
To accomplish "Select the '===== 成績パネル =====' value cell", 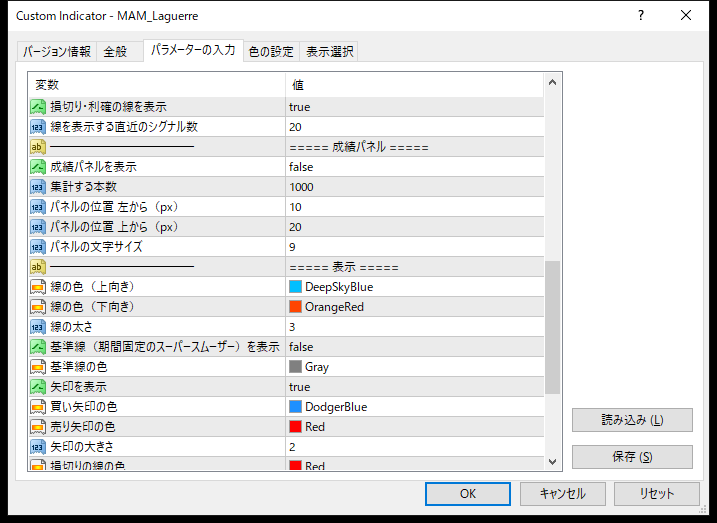I will [x=414, y=147].
